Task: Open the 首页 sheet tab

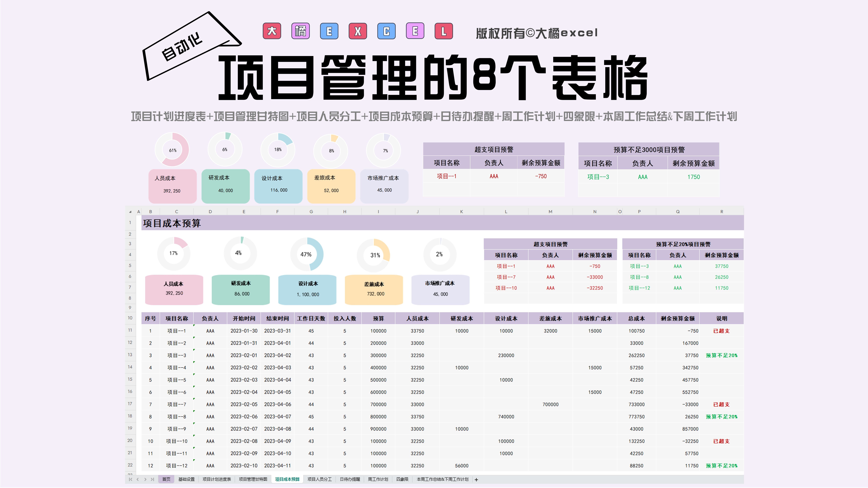Action: pyautogui.click(x=166, y=479)
